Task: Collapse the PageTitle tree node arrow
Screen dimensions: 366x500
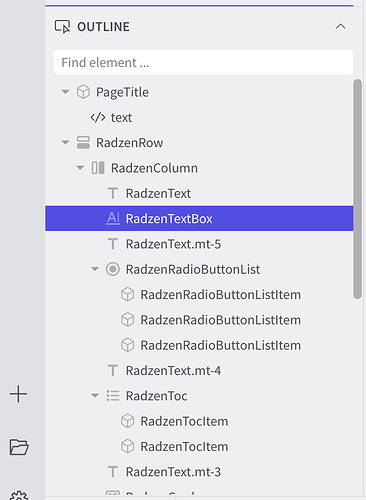Action: coord(65,92)
